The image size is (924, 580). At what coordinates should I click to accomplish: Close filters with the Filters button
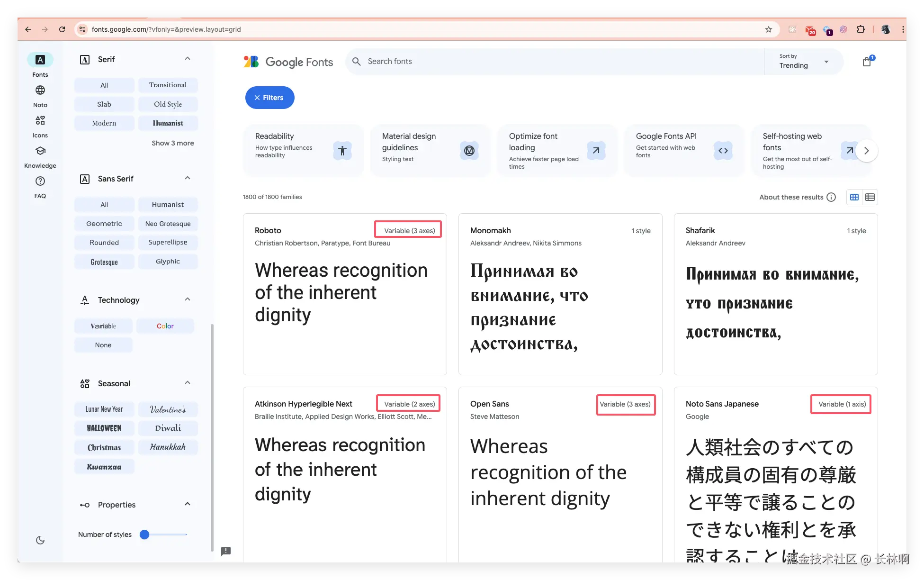click(x=269, y=98)
